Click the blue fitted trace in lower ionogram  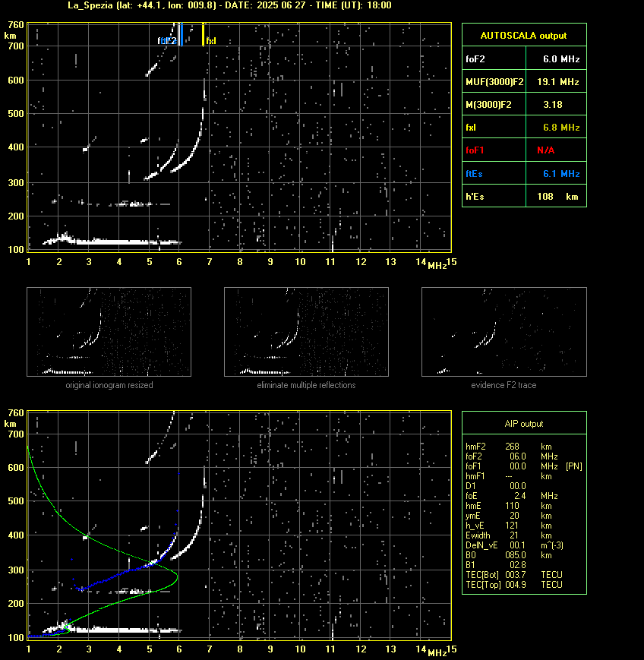(126, 571)
